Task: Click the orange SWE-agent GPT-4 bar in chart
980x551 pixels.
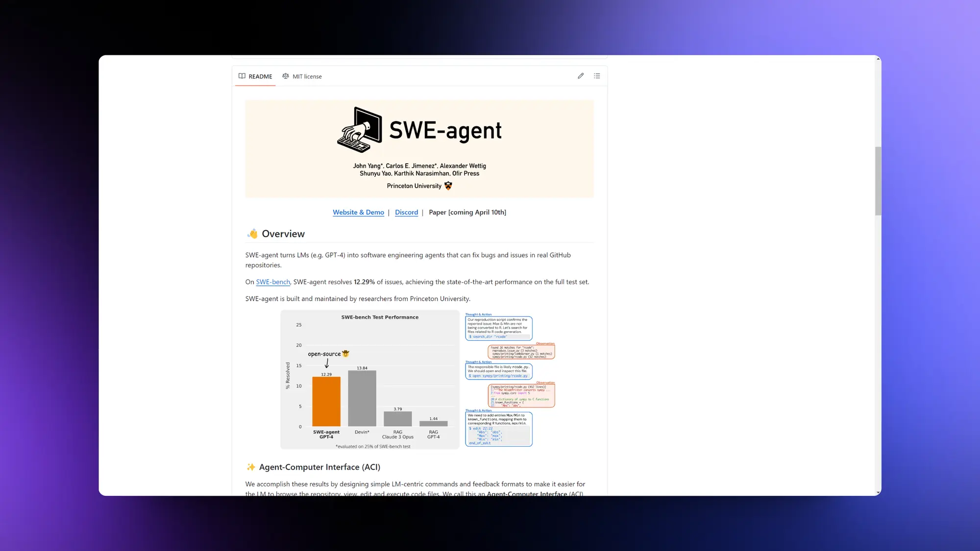Action: 326,402
